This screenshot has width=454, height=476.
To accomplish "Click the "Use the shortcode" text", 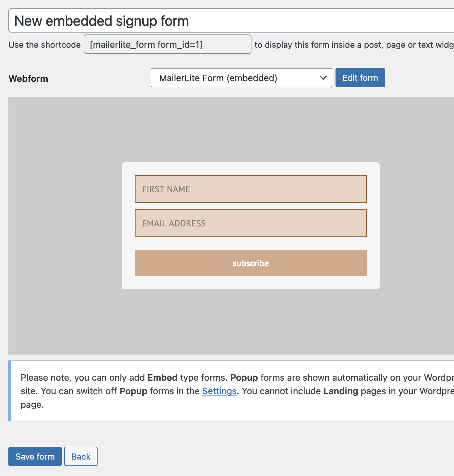I will click(x=44, y=45).
